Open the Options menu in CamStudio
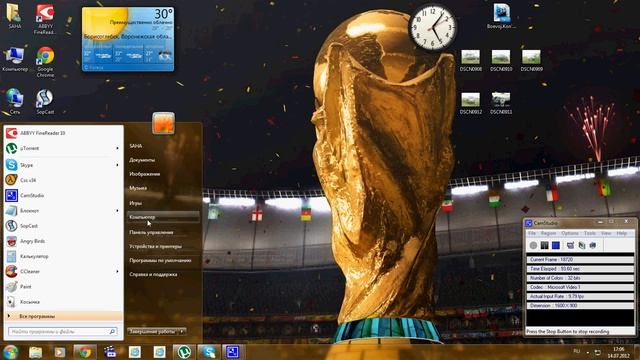This screenshot has width=640, height=360. pos(570,233)
